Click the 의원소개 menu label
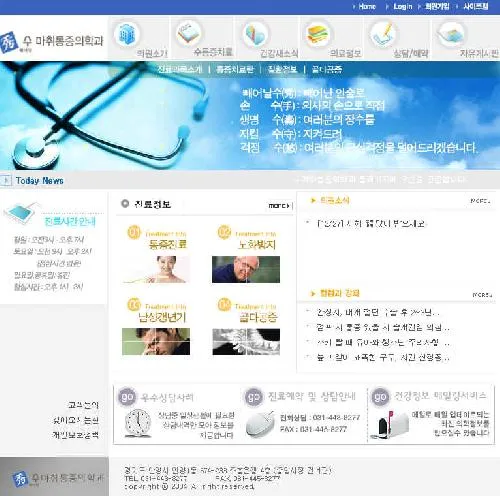The height and width of the screenshot is (496, 500). pyautogui.click(x=152, y=53)
